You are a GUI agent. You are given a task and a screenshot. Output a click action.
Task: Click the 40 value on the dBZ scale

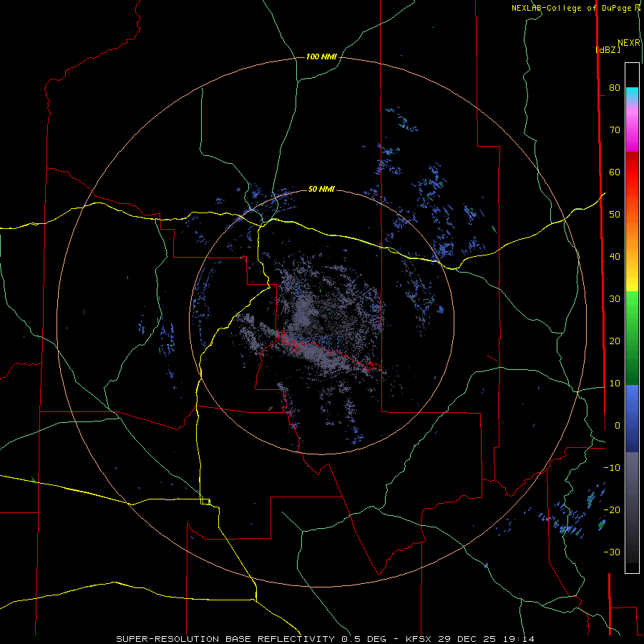[615, 257]
